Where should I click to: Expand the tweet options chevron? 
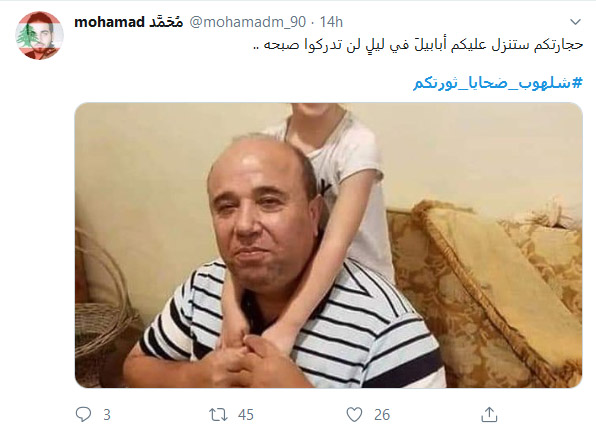[x=575, y=22]
